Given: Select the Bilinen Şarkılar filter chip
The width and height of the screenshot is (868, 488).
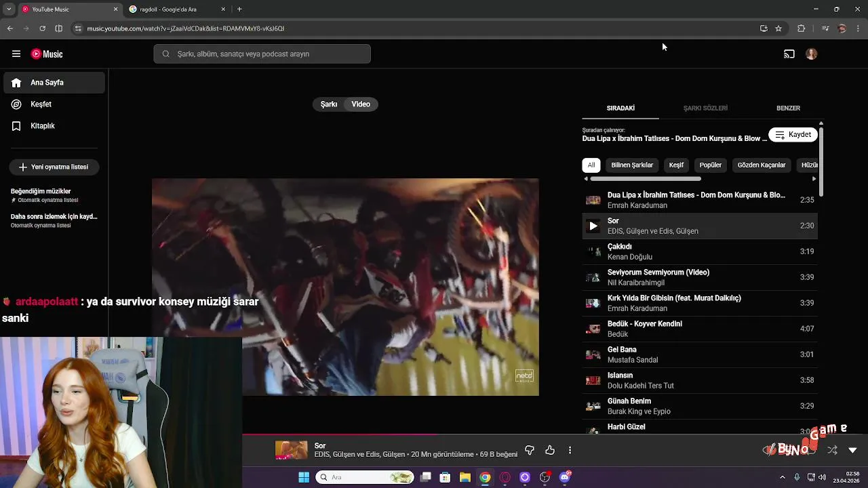Looking at the screenshot, I should (632, 165).
